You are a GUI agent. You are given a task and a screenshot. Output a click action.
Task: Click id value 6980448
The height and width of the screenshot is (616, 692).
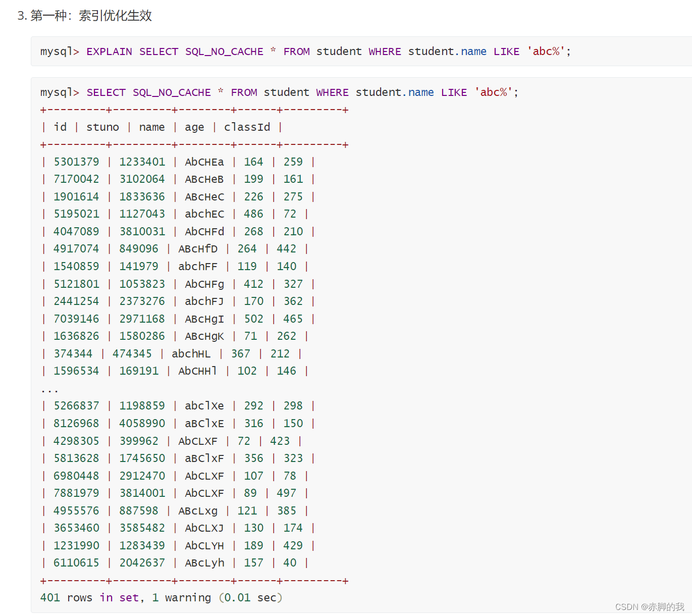click(76, 476)
